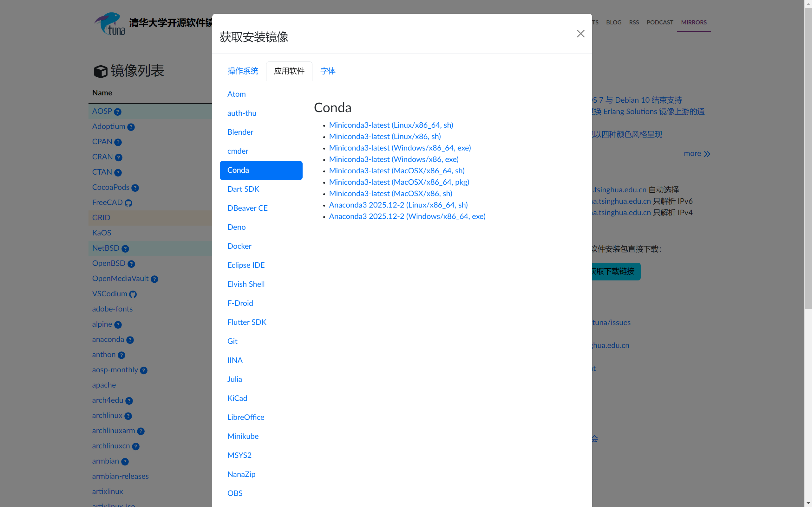Open the PODCAST navigation item

point(660,22)
